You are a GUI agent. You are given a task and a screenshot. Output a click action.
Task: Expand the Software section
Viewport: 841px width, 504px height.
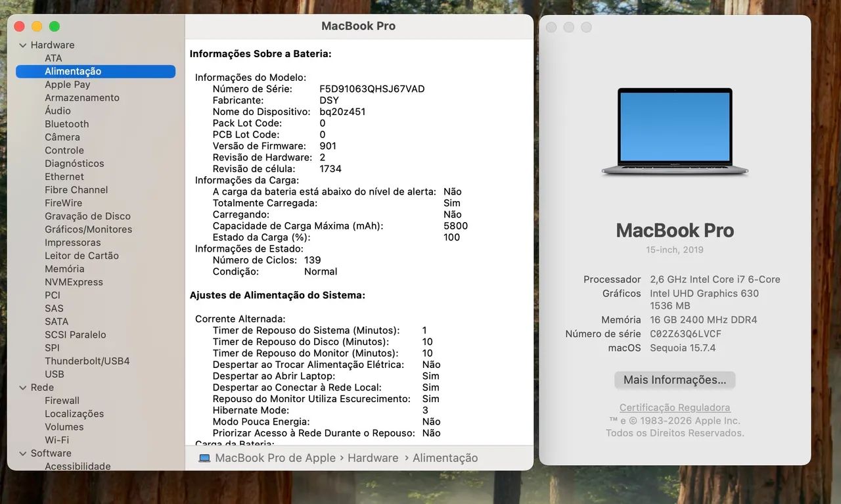tap(22, 453)
